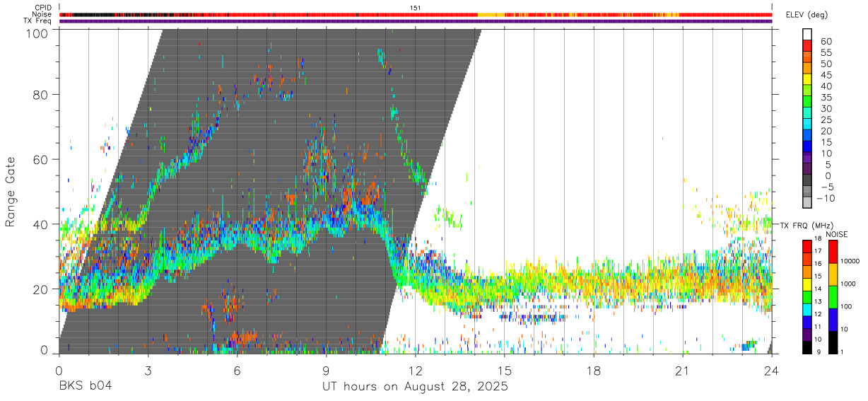The height and width of the screenshot is (401, 868).
Task: Pick the green segment of the NOISE colorbar
Action: (833, 297)
